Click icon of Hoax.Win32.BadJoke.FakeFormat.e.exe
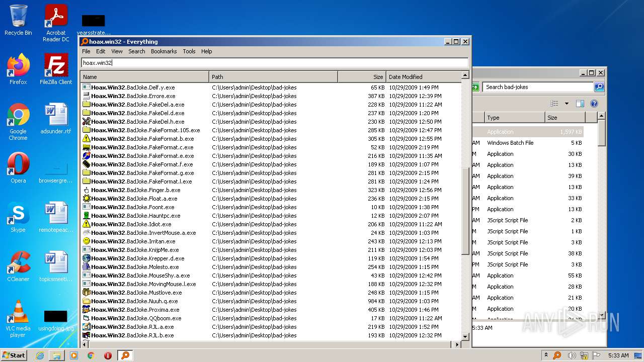644x362 pixels. [87, 155]
